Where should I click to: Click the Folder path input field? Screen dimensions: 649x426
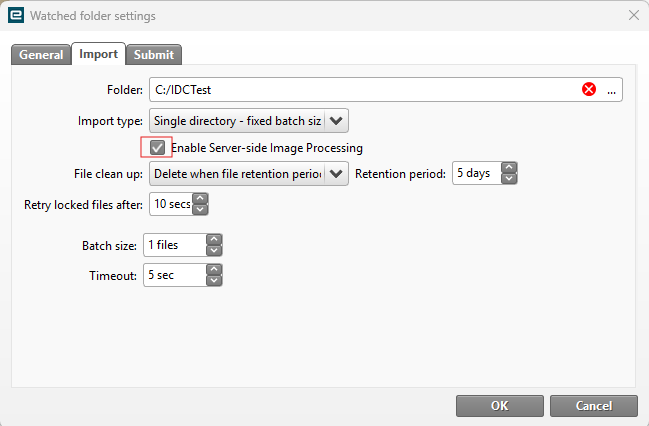click(x=360, y=90)
